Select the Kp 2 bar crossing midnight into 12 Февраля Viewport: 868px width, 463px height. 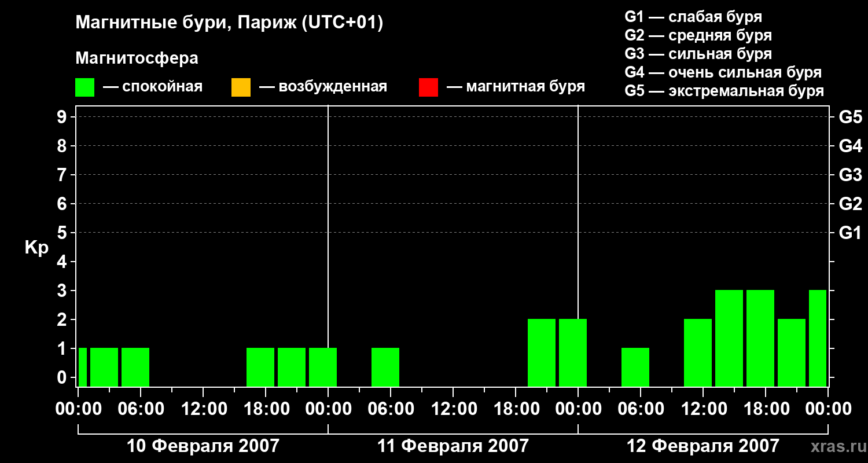573,352
